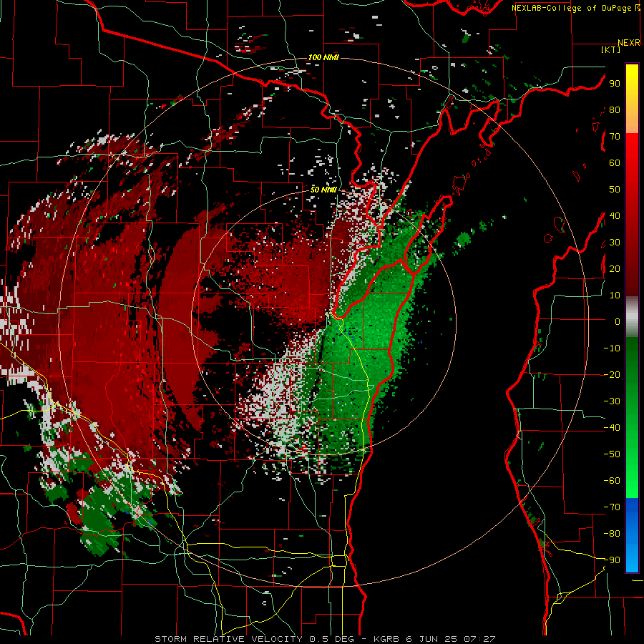Click the positive "90" value on velocity scale
Viewport: 644px width, 644px height.
[x=615, y=84]
